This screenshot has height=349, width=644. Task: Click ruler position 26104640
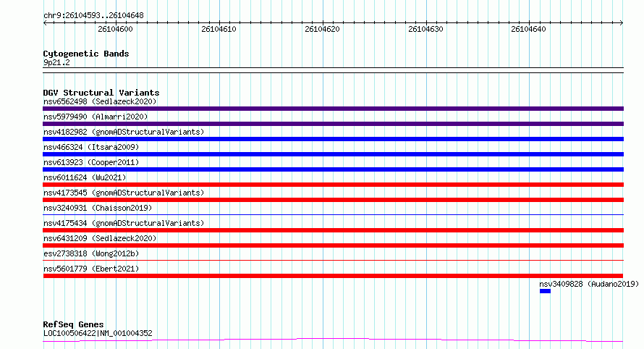529,29
